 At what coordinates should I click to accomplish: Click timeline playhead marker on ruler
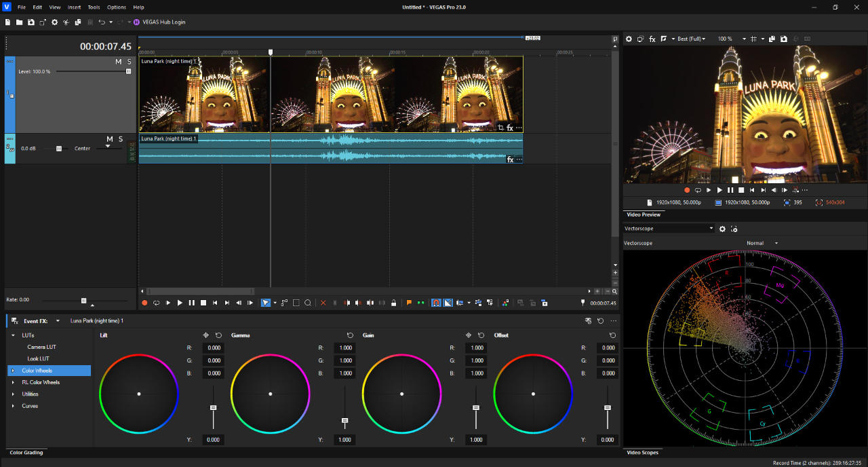(x=271, y=52)
